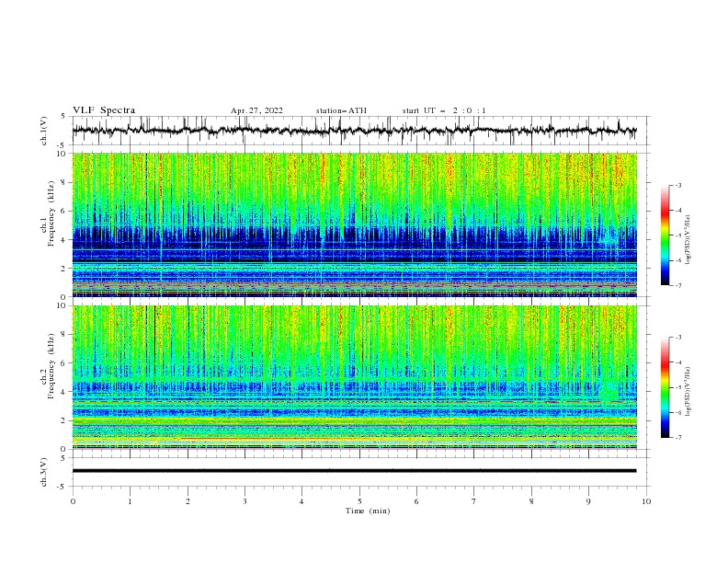Click ch.1 color bar label '-3'
The width and height of the screenshot is (728, 563).
pyautogui.click(x=677, y=185)
